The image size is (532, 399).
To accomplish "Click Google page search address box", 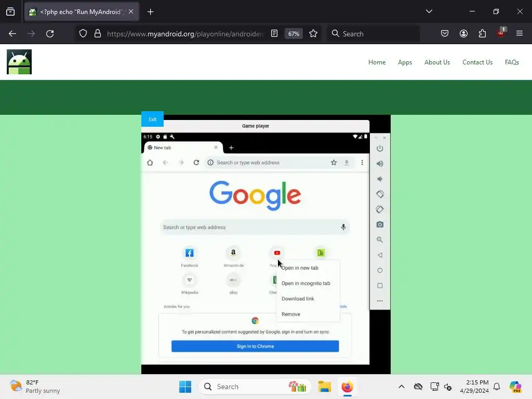I will (x=255, y=227).
